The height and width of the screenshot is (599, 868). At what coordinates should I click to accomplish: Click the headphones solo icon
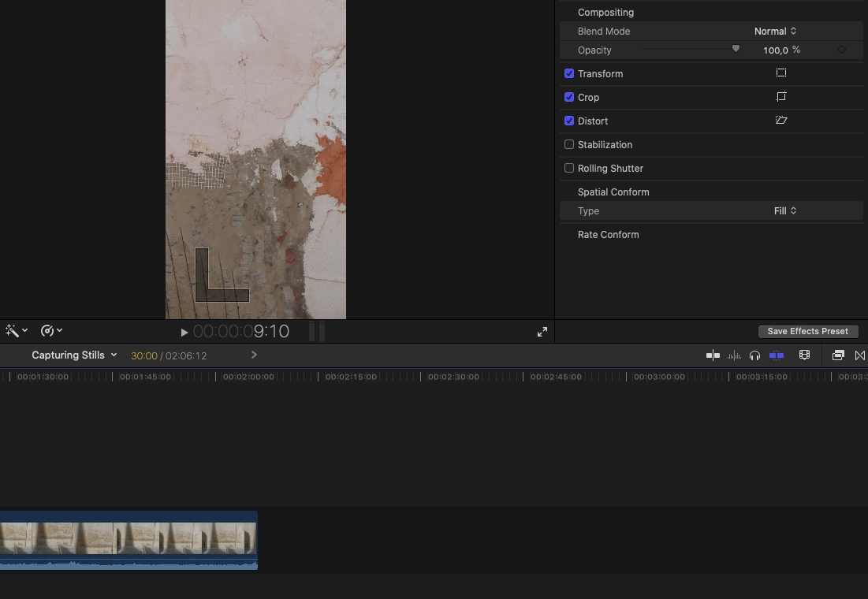pos(754,355)
